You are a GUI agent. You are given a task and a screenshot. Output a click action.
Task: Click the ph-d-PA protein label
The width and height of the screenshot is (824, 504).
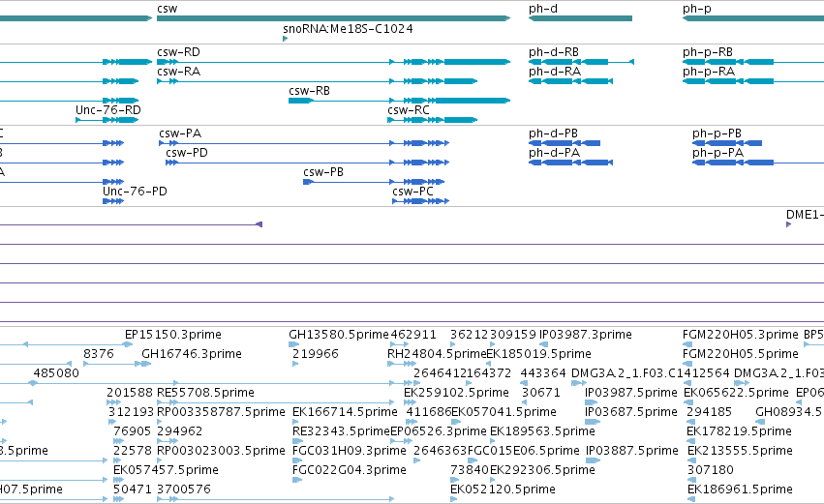(555, 153)
